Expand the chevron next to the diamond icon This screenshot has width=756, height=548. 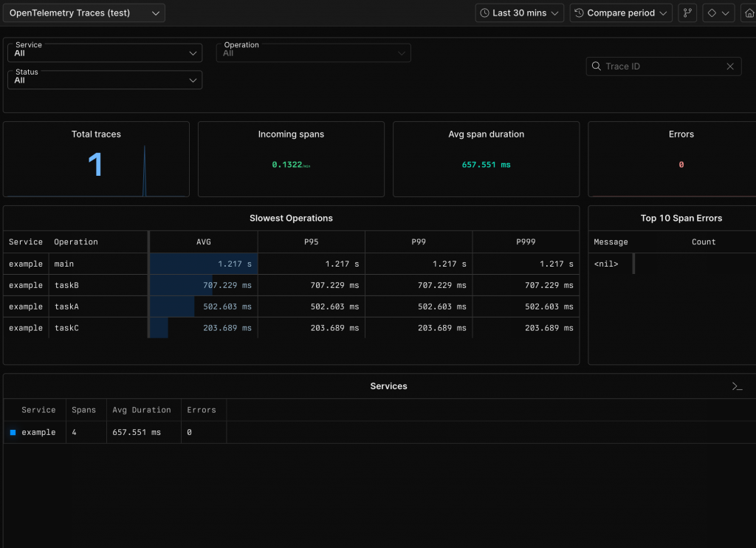[726, 13]
